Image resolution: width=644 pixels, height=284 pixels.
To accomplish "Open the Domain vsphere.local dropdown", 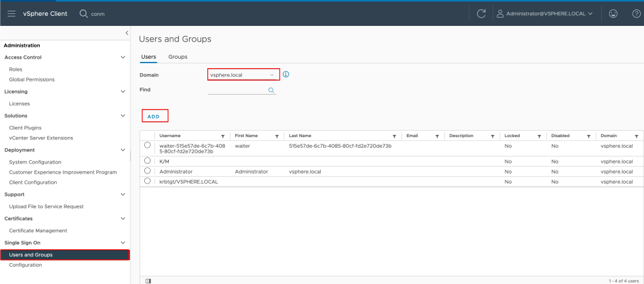I will coord(243,74).
